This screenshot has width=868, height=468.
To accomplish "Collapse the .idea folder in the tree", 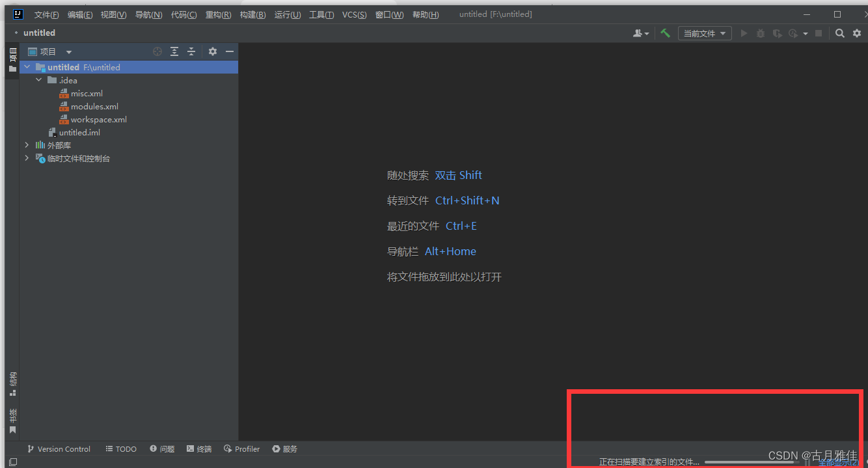I will [x=38, y=79].
